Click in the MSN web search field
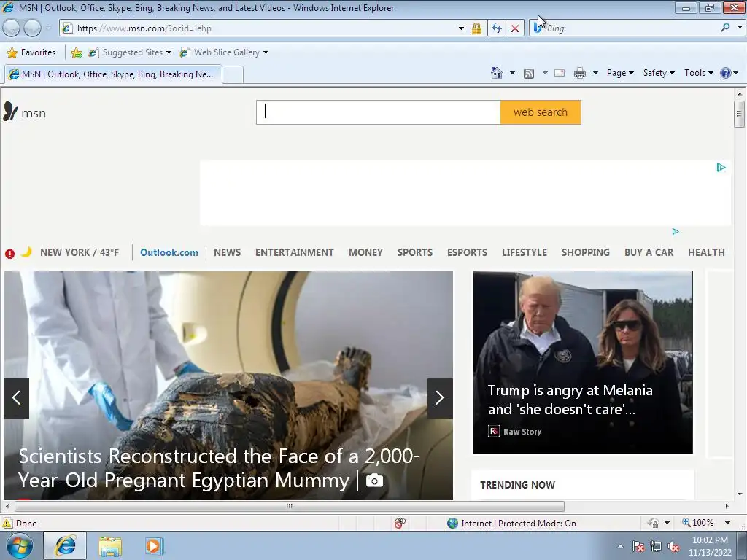This screenshot has height=560, width=747. (379, 112)
